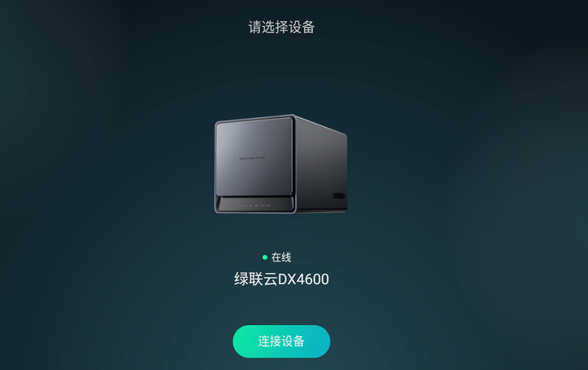Click the 请选择设备 heading text

(x=281, y=27)
